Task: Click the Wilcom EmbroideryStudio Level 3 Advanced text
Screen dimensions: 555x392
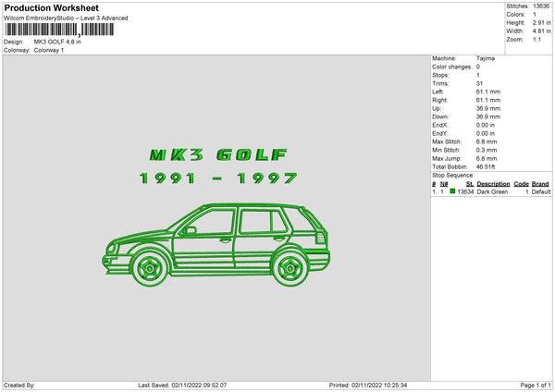Action: [x=66, y=18]
